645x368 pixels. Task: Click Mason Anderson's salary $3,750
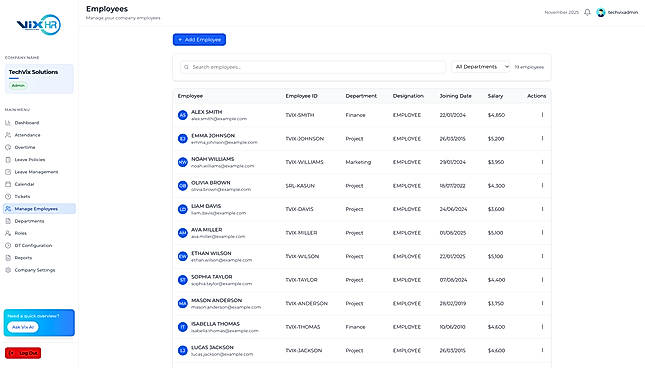click(x=496, y=303)
